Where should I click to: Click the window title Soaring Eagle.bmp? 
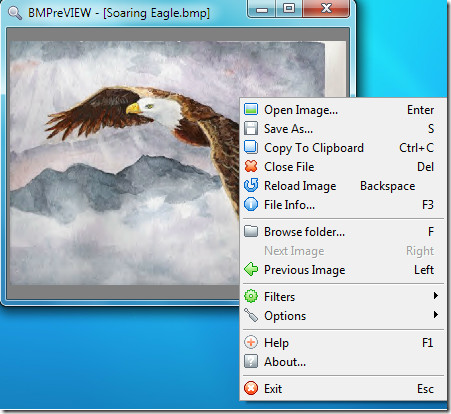[x=156, y=13]
